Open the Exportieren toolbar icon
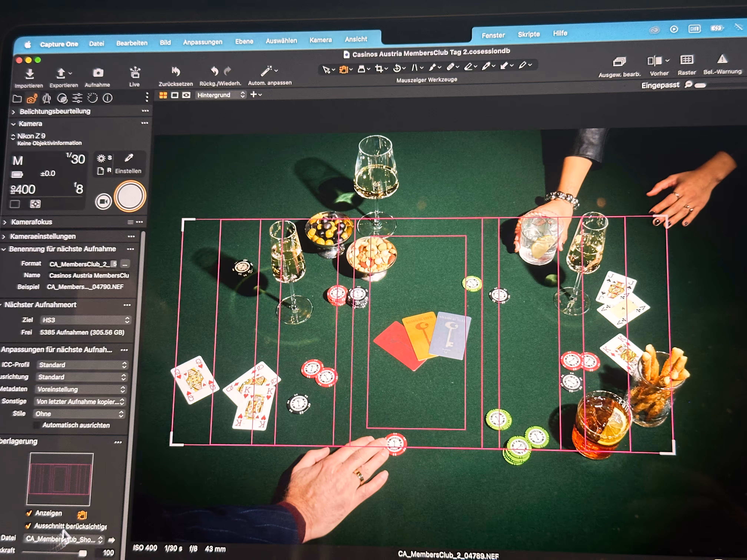This screenshot has width=747, height=560. 61,73
